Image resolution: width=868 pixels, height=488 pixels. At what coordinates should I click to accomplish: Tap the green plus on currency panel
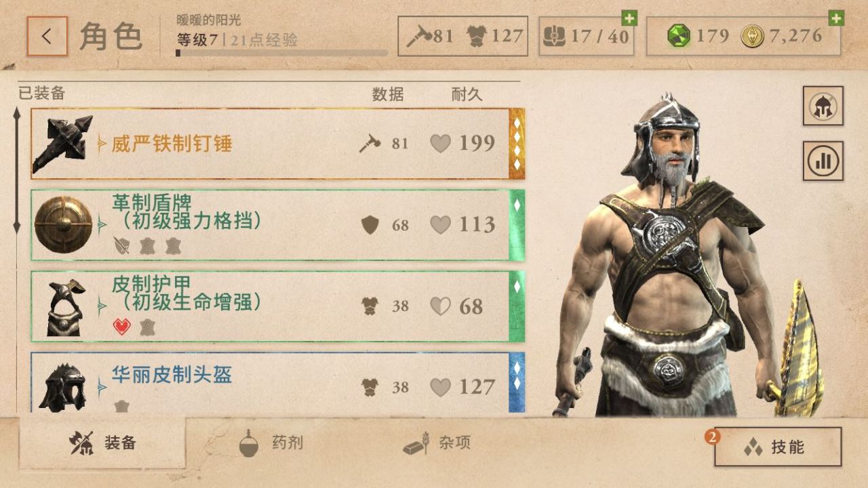click(x=836, y=18)
